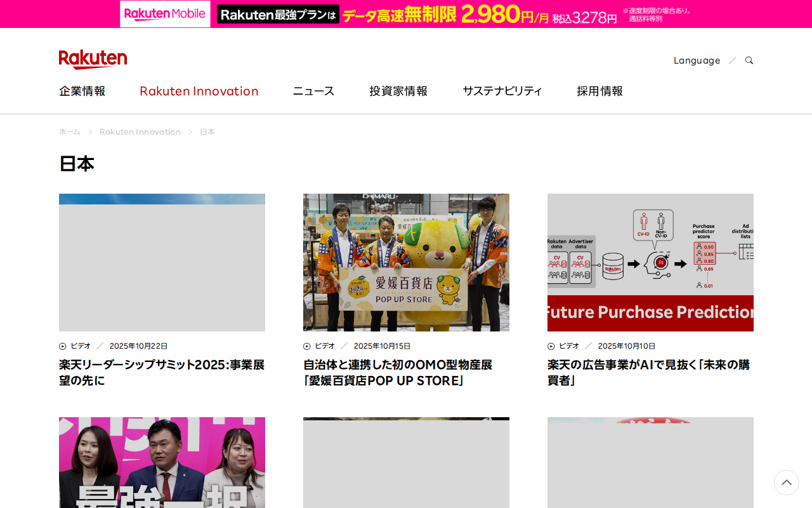Screen dimensions: 812x508
Task: Open the ニュース menu
Action: coord(313,91)
